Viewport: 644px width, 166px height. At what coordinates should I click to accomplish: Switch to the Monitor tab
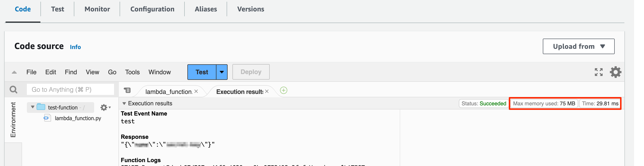click(97, 9)
